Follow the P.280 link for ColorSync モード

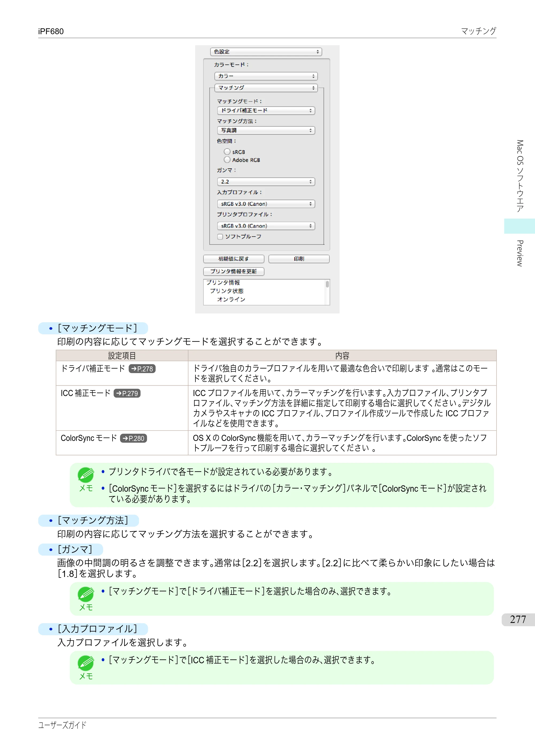pos(133,439)
